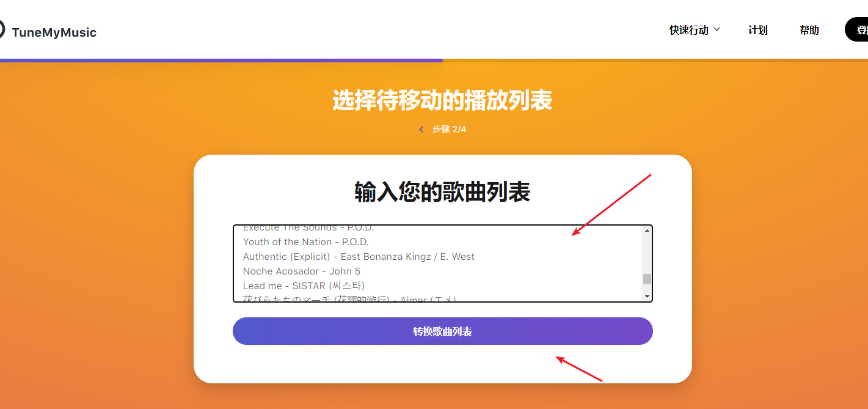Screen dimensions: 868x409
Task: Click the song list scrollbar down arrow
Action: (647, 297)
